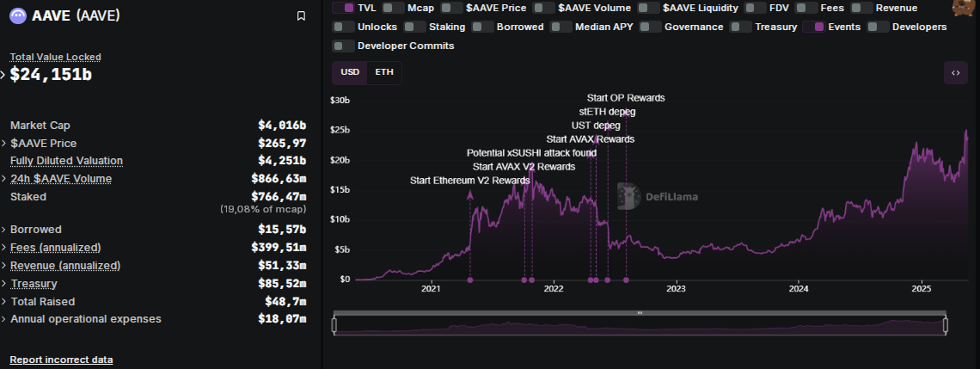Image resolution: width=980 pixels, height=369 pixels.
Task: Enable the $AAVE Price series
Action: point(451,8)
